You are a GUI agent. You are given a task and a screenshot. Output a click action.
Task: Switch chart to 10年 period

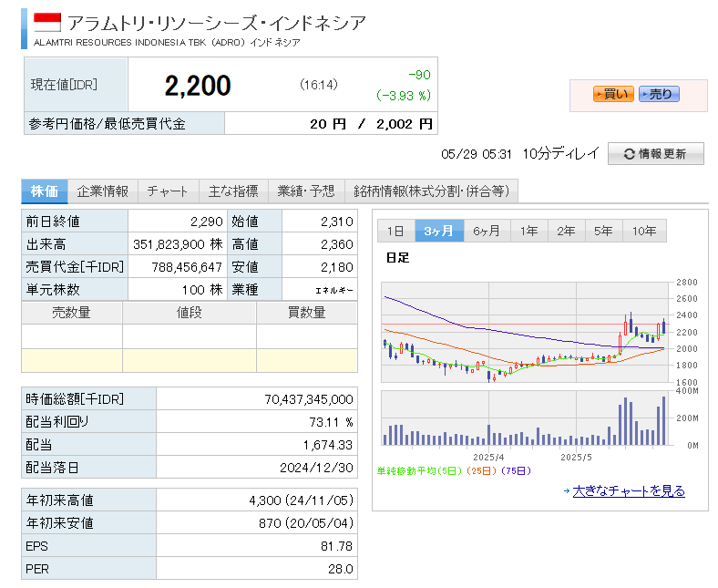[x=644, y=231]
